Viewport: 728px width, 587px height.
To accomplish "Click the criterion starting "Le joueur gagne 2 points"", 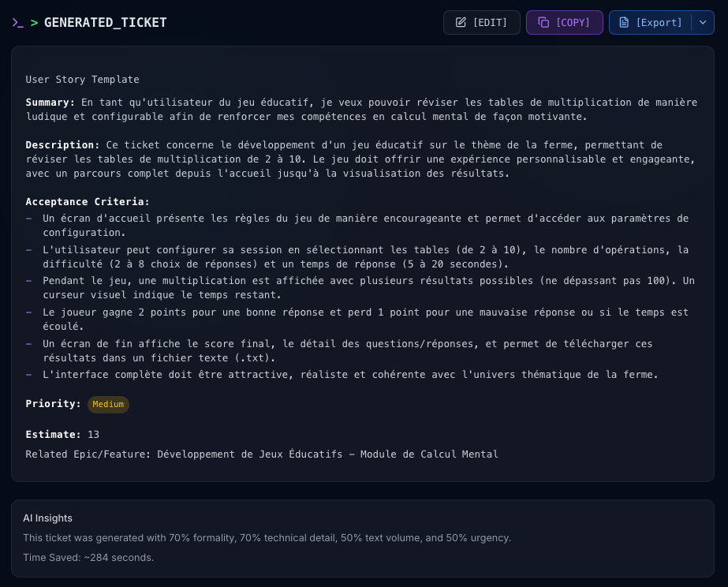I will point(365,320).
